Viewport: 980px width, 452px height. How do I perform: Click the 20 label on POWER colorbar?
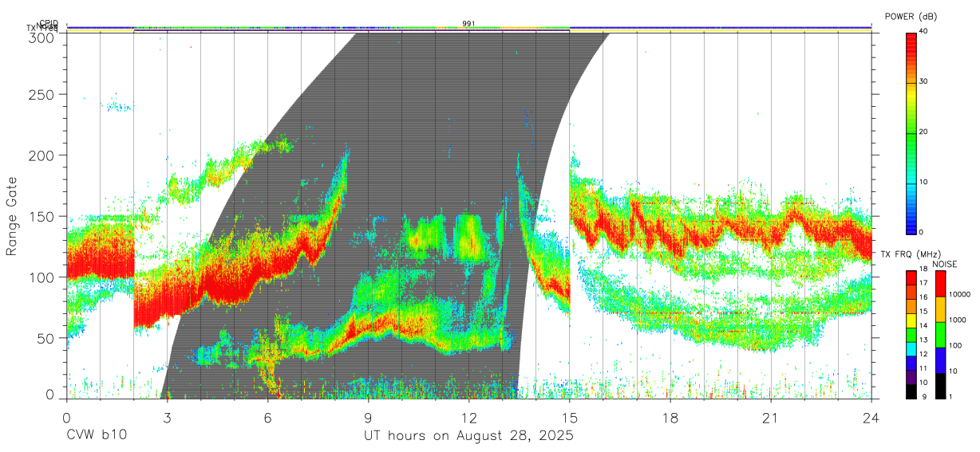pos(923,132)
